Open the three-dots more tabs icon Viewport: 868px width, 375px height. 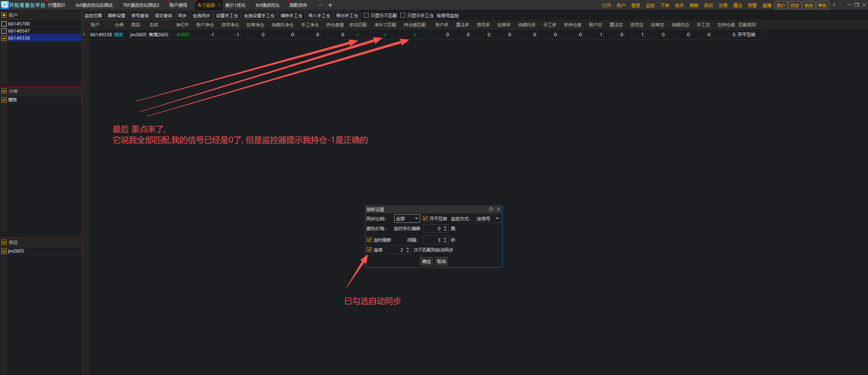[320, 5]
